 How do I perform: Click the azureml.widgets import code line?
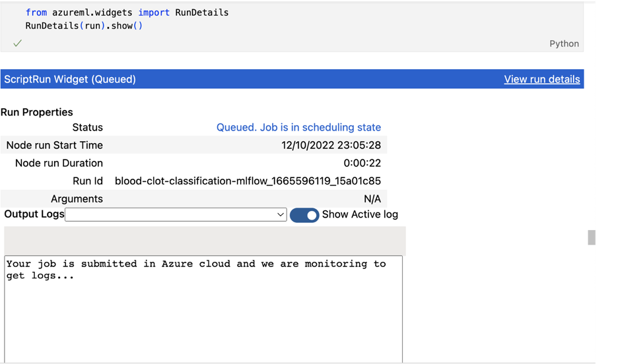(127, 13)
